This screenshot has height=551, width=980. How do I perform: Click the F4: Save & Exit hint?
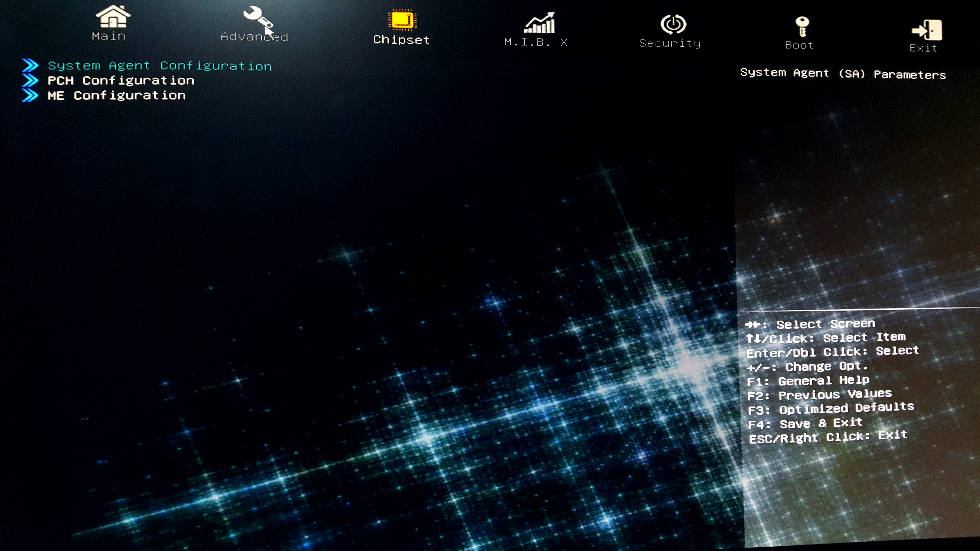click(x=805, y=423)
